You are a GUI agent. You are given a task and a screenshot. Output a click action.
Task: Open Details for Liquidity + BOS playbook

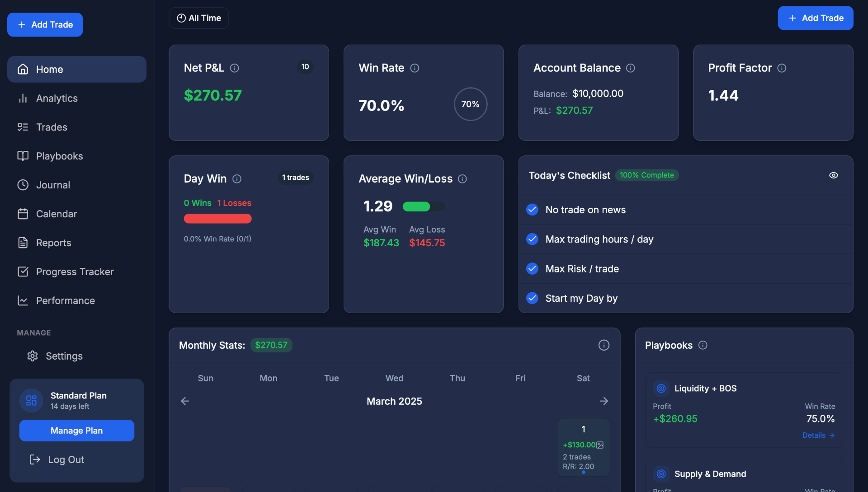817,435
